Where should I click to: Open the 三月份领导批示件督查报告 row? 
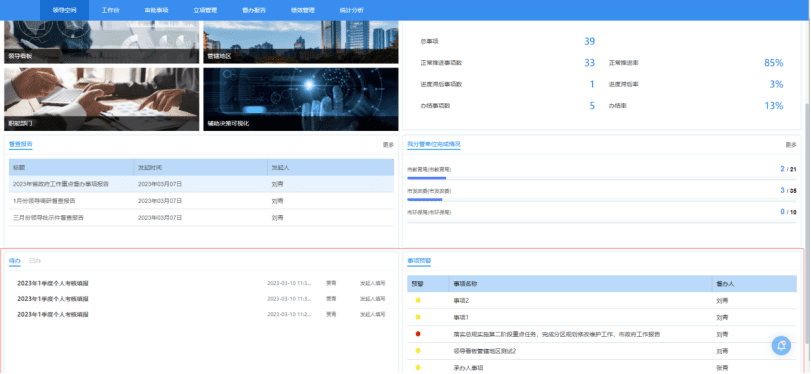[x=201, y=218]
